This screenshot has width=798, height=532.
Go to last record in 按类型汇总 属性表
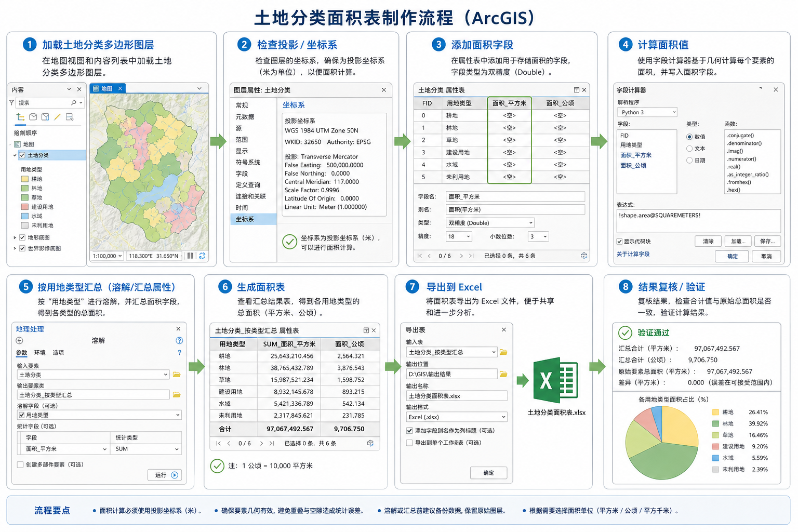click(x=271, y=443)
